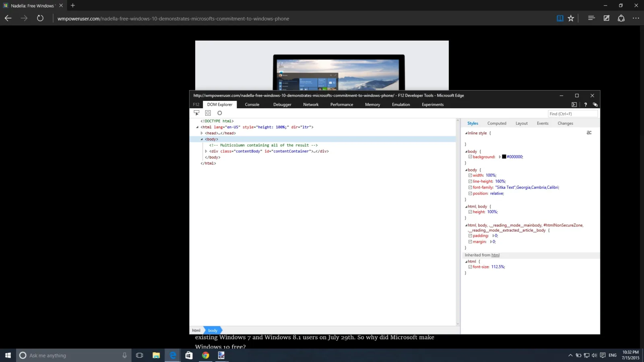Follow the Inherited from html link

pos(495,255)
